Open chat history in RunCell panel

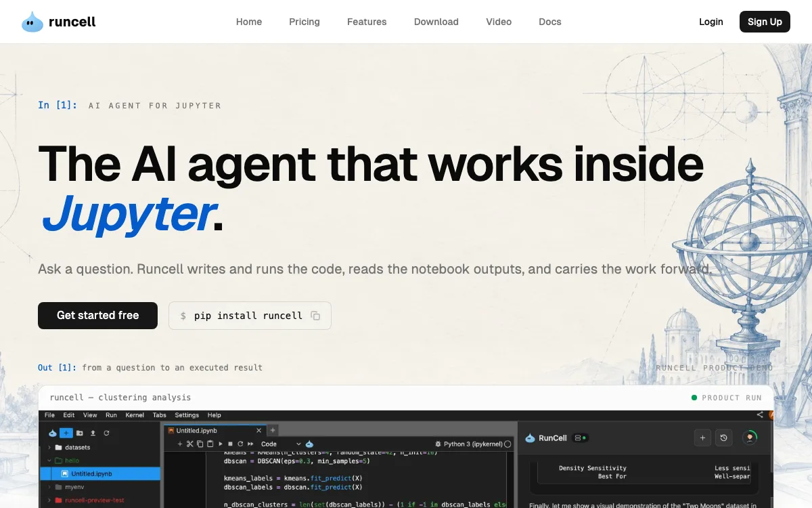click(723, 438)
